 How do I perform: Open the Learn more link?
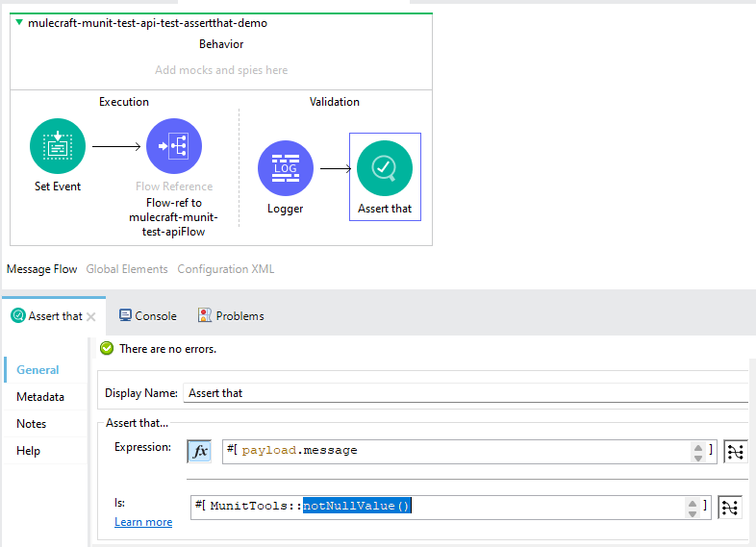pos(143,522)
